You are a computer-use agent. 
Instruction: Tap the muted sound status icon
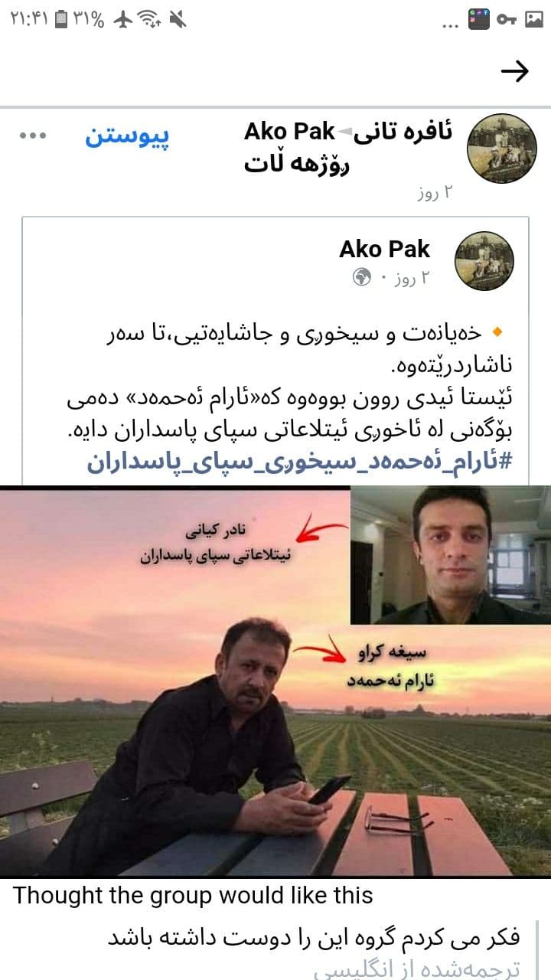tap(178, 20)
